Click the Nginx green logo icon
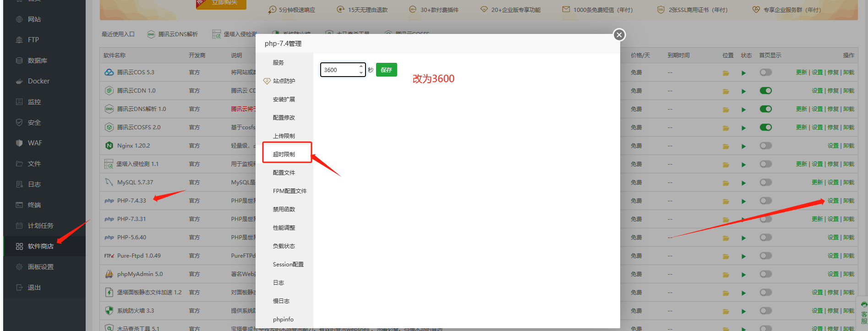The width and height of the screenshot is (868, 331). pos(109,146)
